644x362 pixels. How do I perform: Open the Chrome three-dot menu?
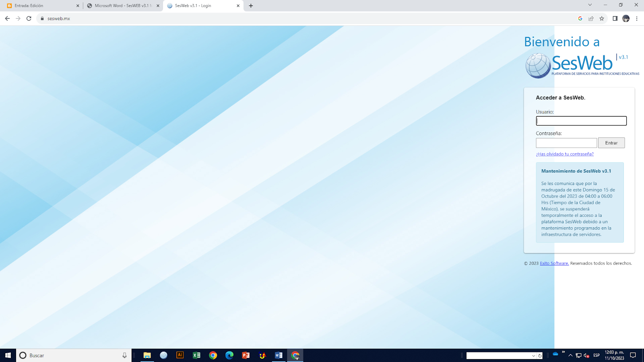coord(637,19)
